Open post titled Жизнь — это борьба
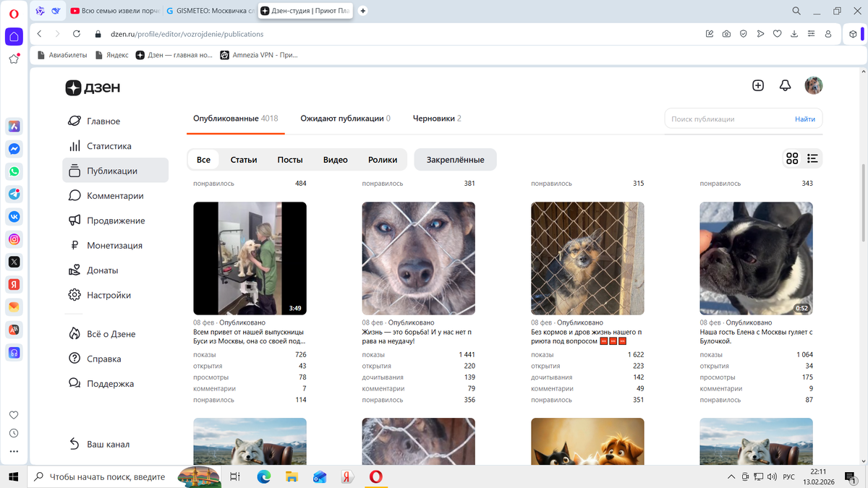868x488 pixels. (x=417, y=337)
